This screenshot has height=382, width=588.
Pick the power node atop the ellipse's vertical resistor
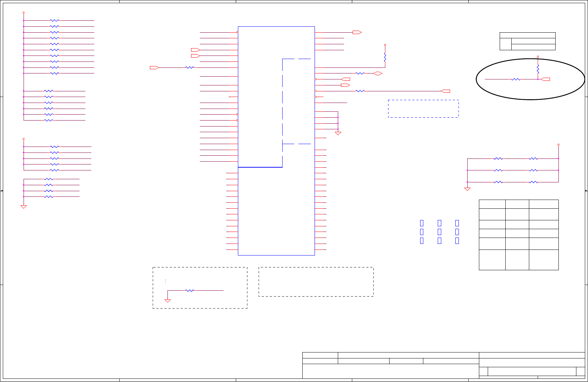pos(538,57)
